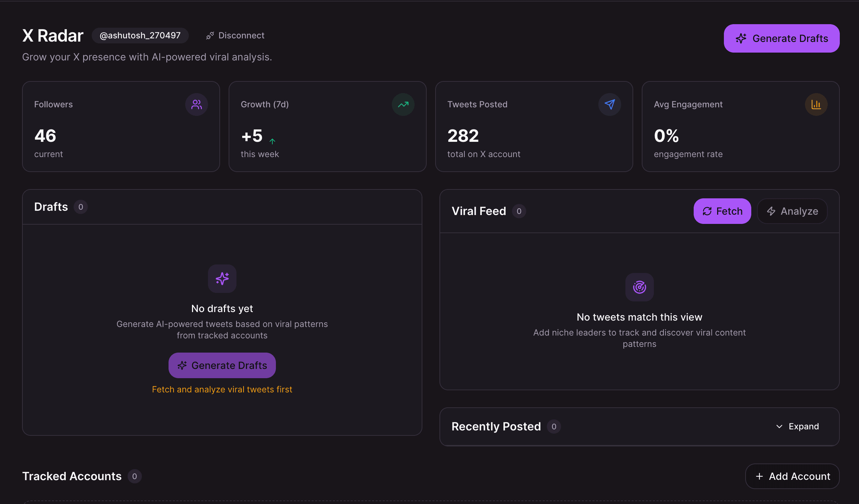Click the people icon on the Followers card
The image size is (859, 504).
click(x=197, y=104)
